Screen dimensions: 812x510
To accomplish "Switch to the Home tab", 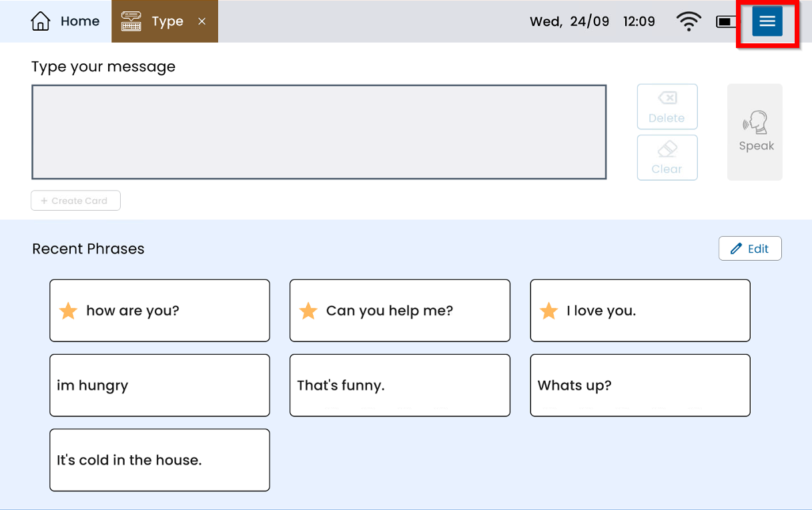I will tap(65, 21).
